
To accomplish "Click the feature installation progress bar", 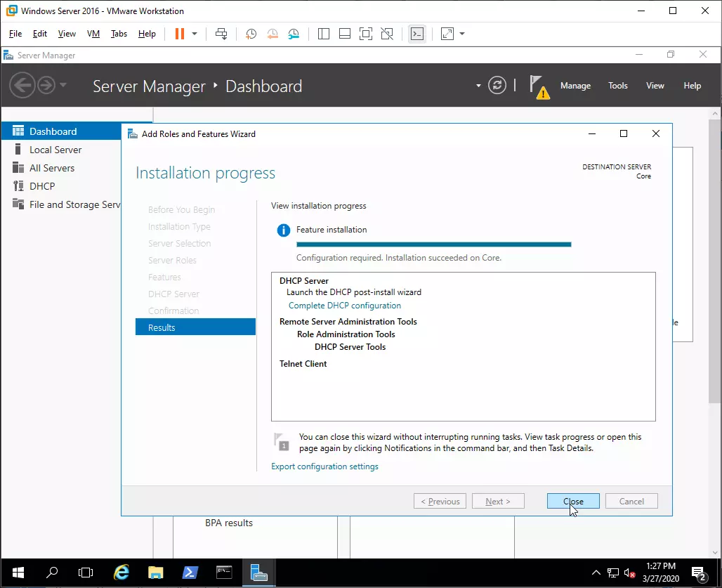I will pos(434,244).
